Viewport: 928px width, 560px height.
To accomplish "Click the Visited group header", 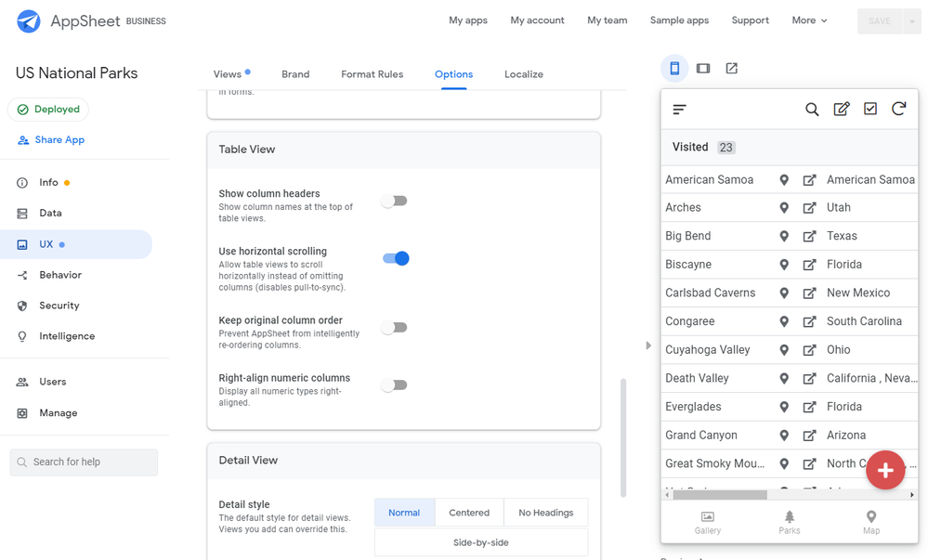I will 790,148.
